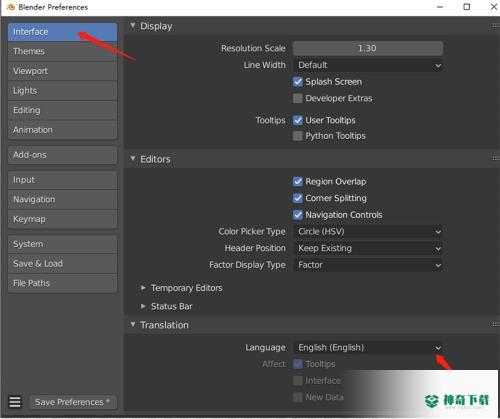Go to the Lights tab
Viewport: 500px width, 419px height.
pyautogui.click(x=63, y=91)
